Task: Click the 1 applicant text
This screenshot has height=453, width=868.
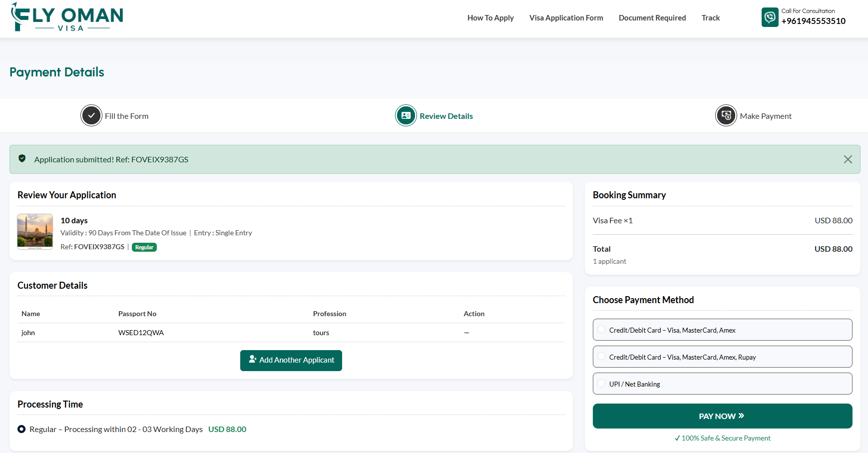Action: (x=609, y=261)
